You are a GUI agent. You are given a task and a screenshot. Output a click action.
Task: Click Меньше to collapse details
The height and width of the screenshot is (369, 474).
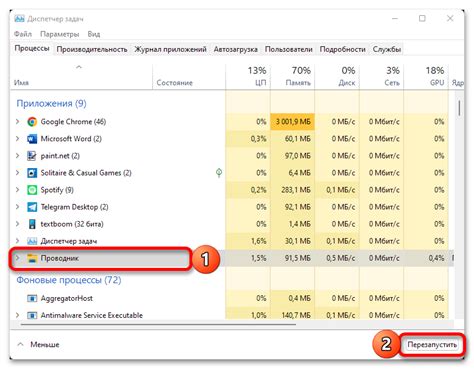[x=38, y=345]
